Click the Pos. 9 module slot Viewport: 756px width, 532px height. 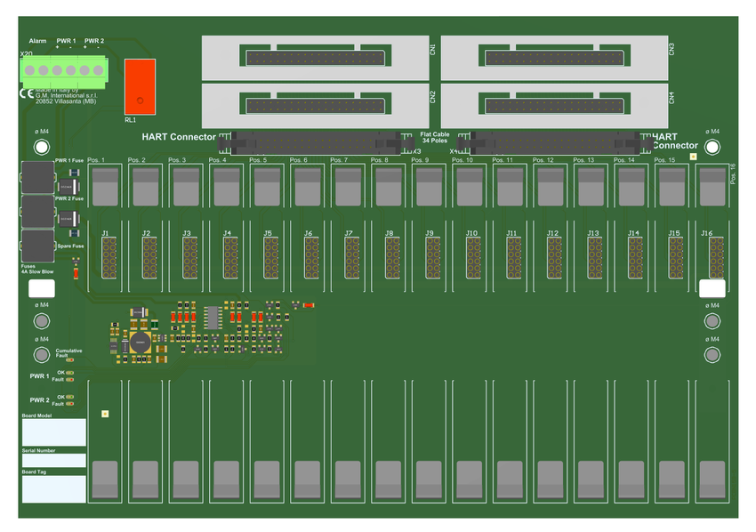click(x=429, y=188)
